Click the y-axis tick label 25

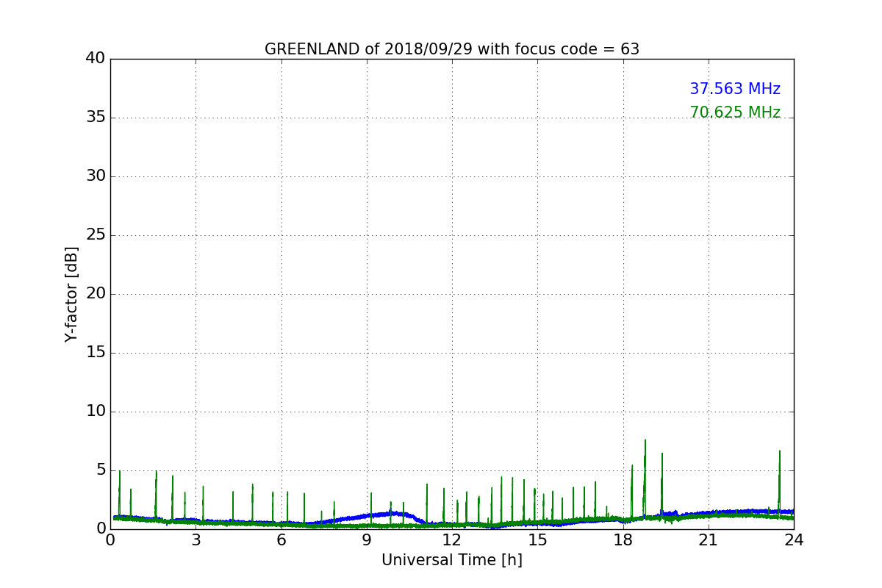click(96, 235)
